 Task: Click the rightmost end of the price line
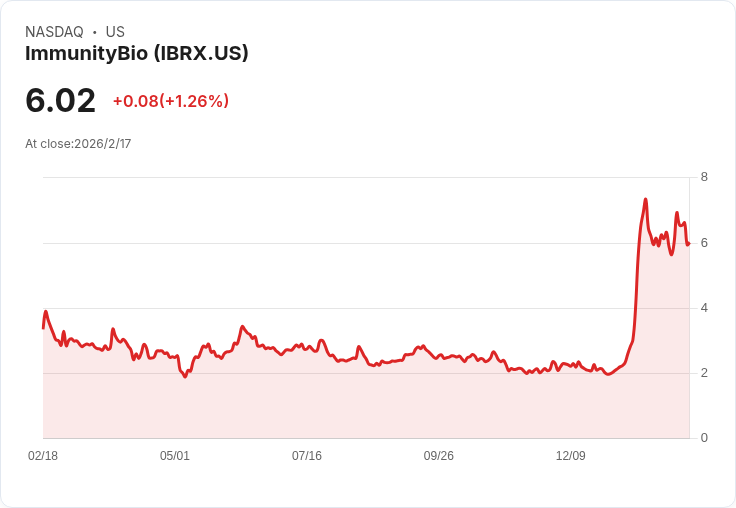pos(689,243)
